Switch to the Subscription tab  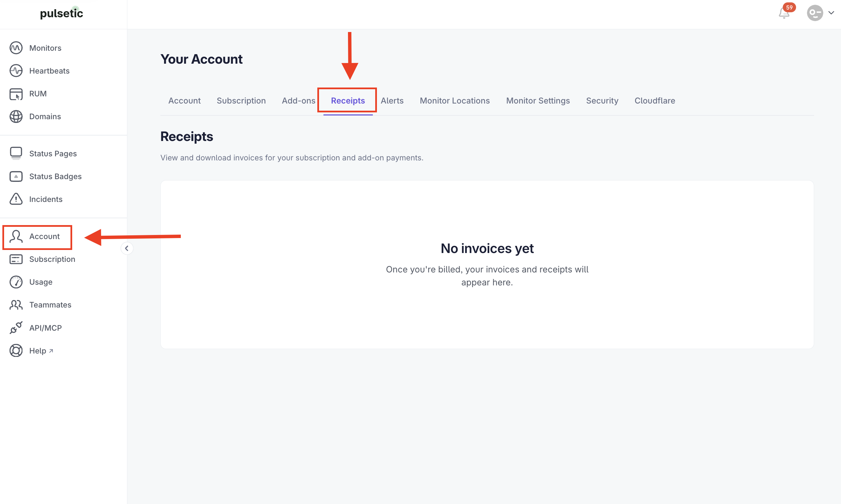tap(241, 101)
